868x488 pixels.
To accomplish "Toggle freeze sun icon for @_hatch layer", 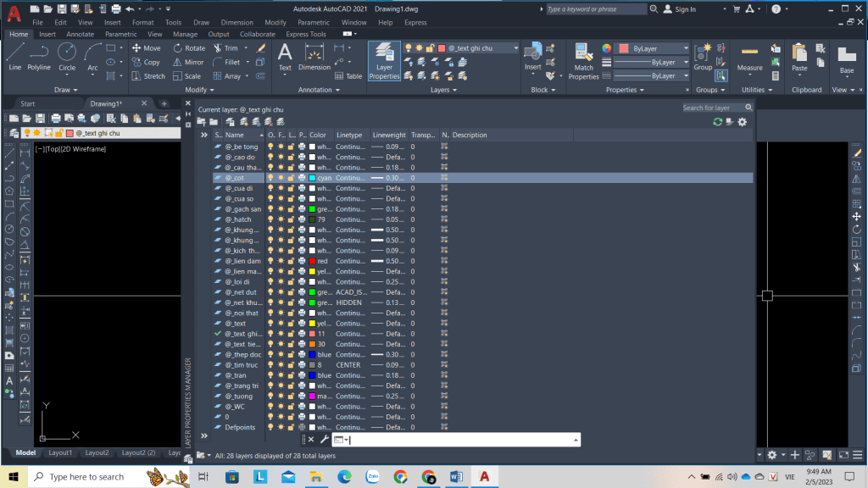I will pyautogui.click(x=281, y=219).
